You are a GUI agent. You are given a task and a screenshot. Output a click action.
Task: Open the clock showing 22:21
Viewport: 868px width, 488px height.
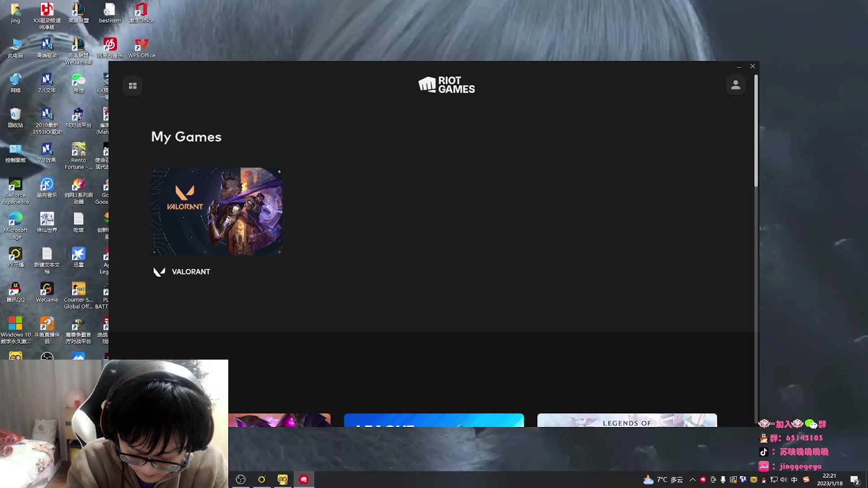pyautogui.click(x=830, y=480)
